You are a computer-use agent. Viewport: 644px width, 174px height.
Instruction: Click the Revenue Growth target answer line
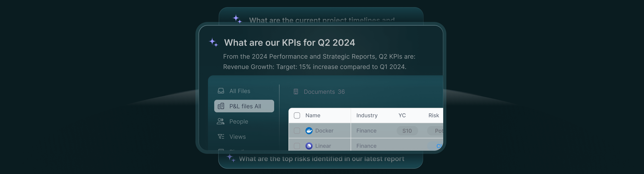tap(315, 67)
